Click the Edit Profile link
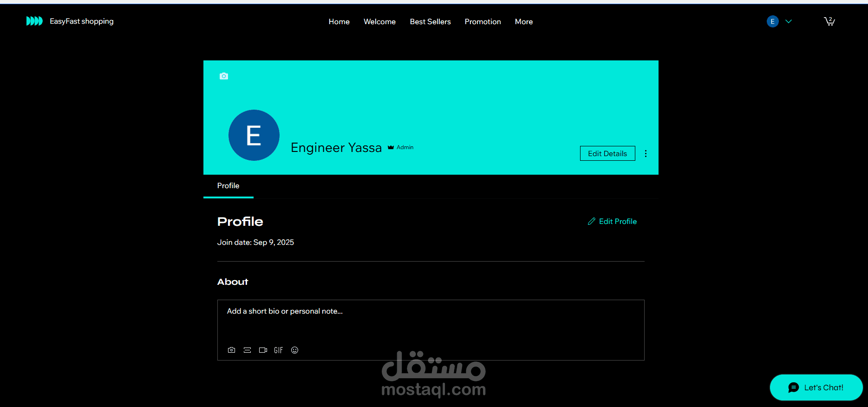Image resolution: width=868 pixels, height=407 pixels. pyautogui.click(x=612, y=221)
